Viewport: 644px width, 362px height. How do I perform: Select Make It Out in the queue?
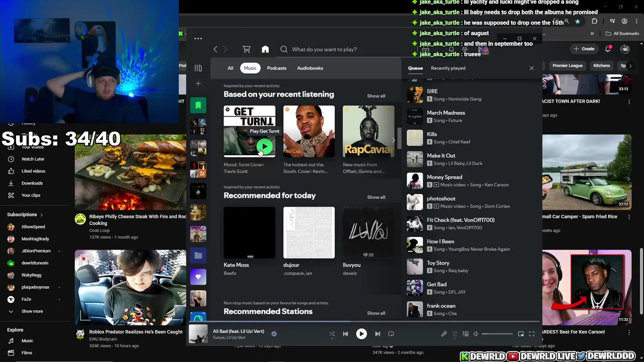pos(470,159)
